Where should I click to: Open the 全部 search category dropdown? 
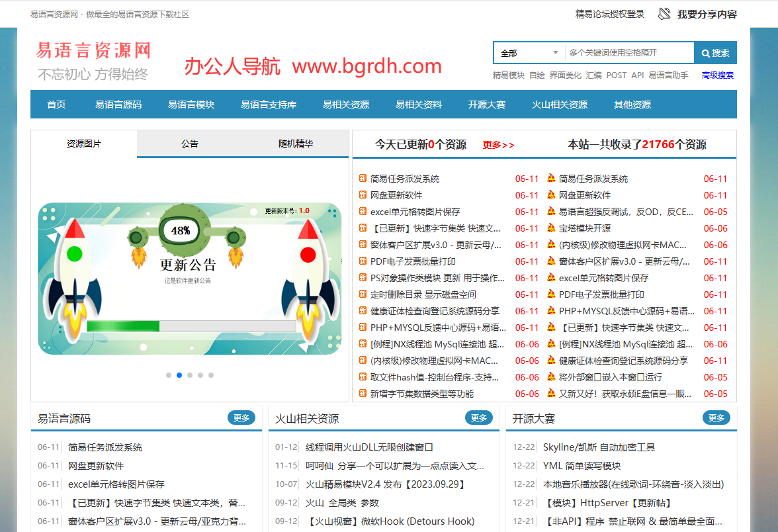(529, 53)
